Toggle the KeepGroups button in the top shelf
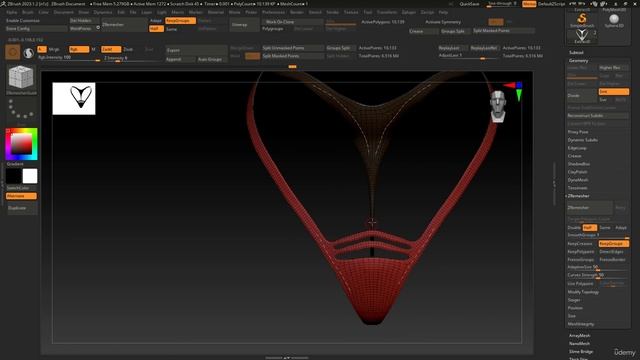The image size is (640, 360). pyautogui.click(x=180, y=20)
